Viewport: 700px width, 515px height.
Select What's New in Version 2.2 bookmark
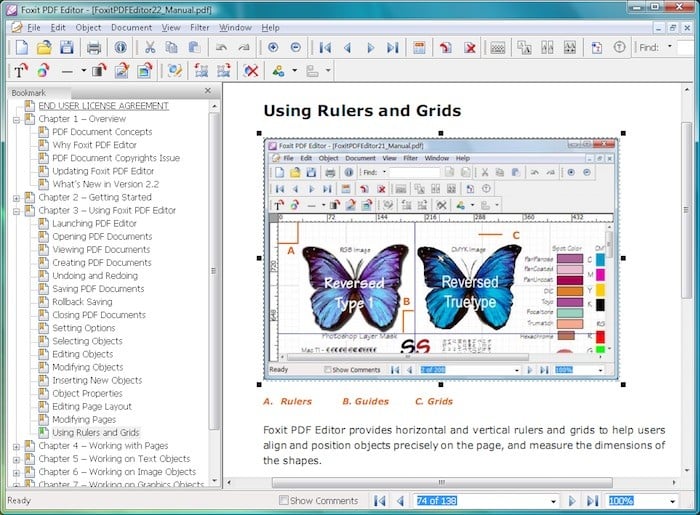coord(105,184)
